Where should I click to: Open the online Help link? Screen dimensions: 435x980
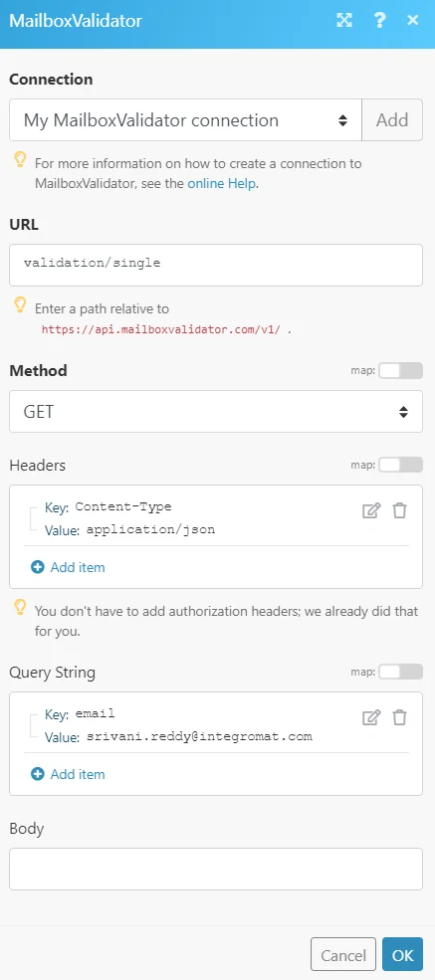click(x=221, y=184)
